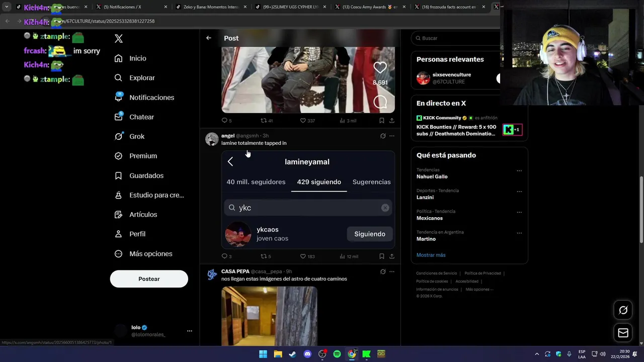Click Grok icon on angel's post
644x362 pixels.
point(383,136)
